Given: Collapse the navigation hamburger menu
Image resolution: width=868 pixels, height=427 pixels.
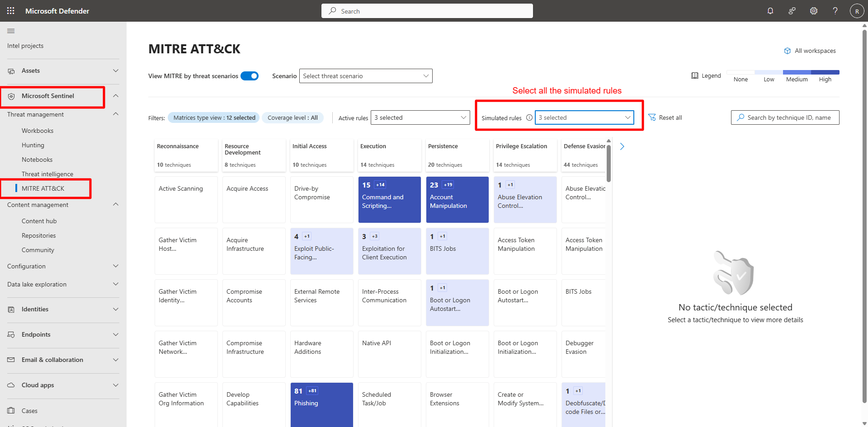Looking at the screenshot, I should [11, 31].
